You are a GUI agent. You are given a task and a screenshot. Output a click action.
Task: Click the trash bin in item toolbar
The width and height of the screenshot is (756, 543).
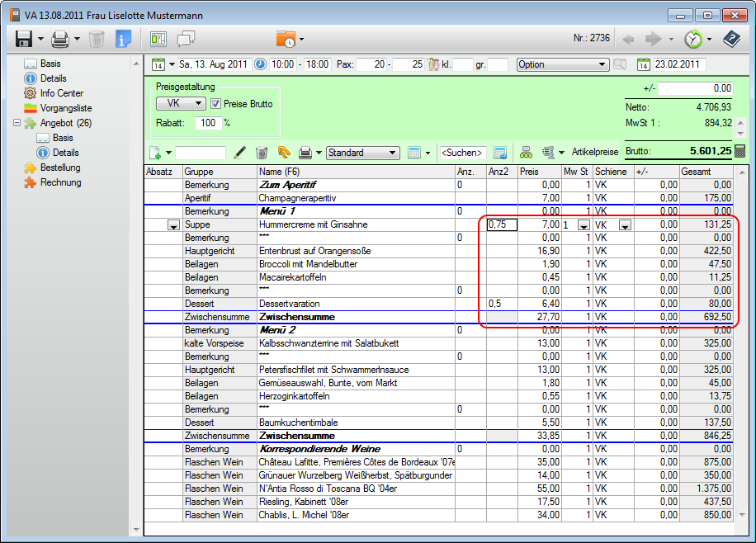click(262, 153)
